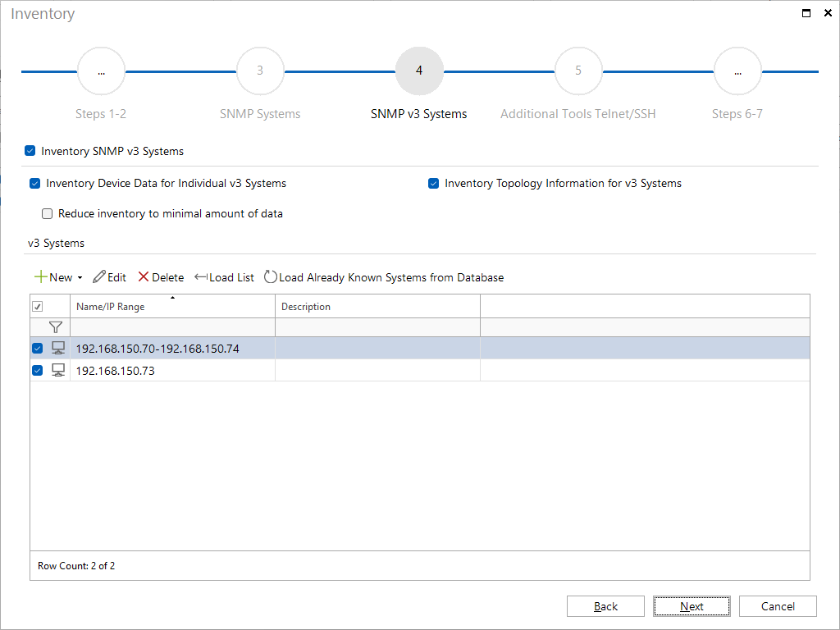Click the green plus New icon
The image size is (840, 630).
(41, 277)
